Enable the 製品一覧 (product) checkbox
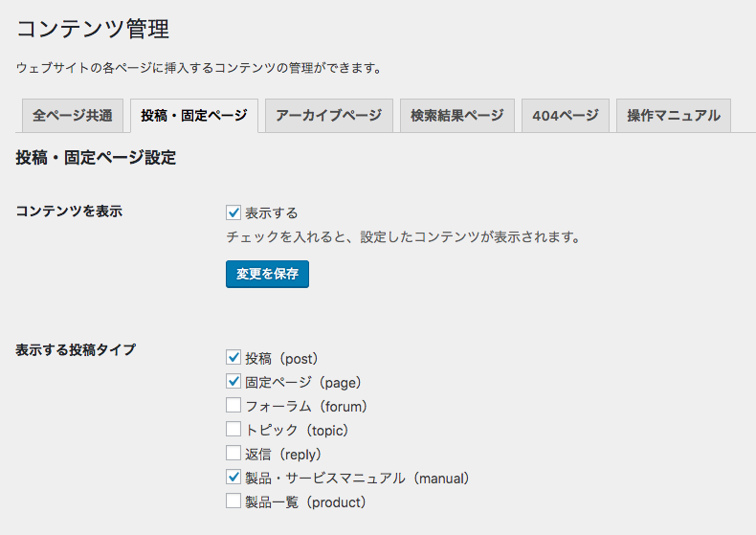 click(x=233, y=501)
